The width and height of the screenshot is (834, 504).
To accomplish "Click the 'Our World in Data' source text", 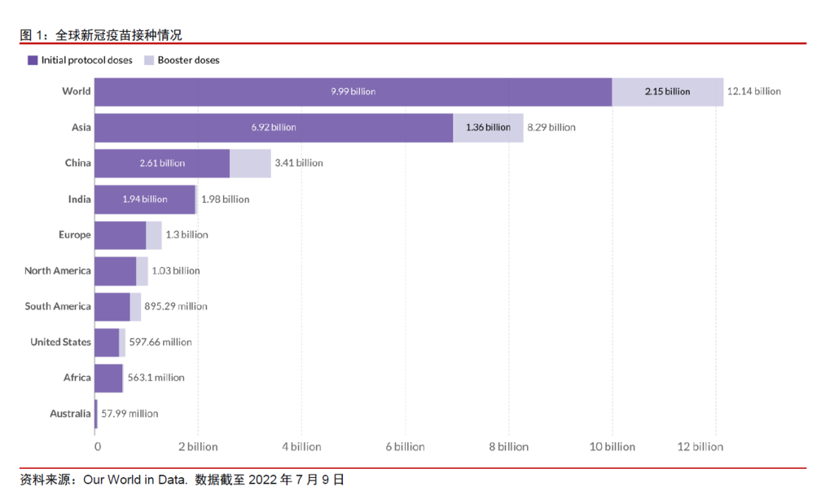I will [135, 480].
